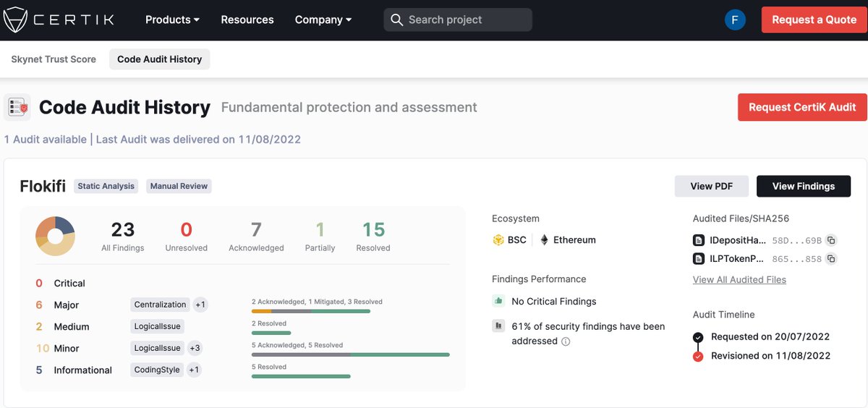This screenshot has height=408, width=868.
Task: Click the search magnifier icon
Action: tap(396, 20)
